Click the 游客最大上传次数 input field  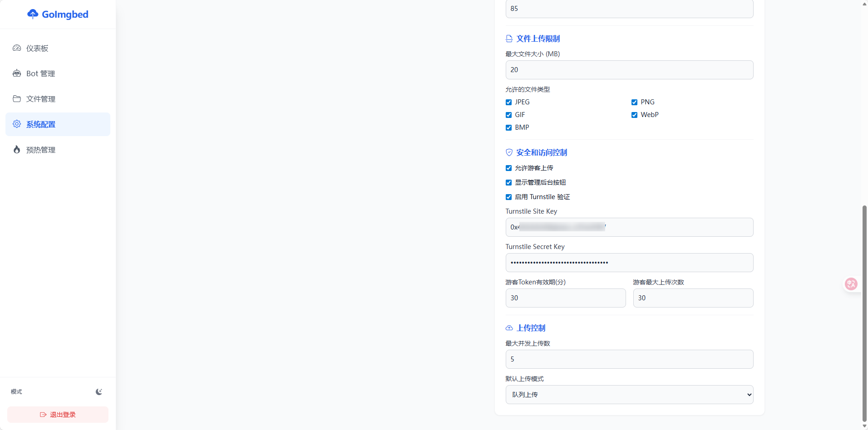click(x=693, y=298)
